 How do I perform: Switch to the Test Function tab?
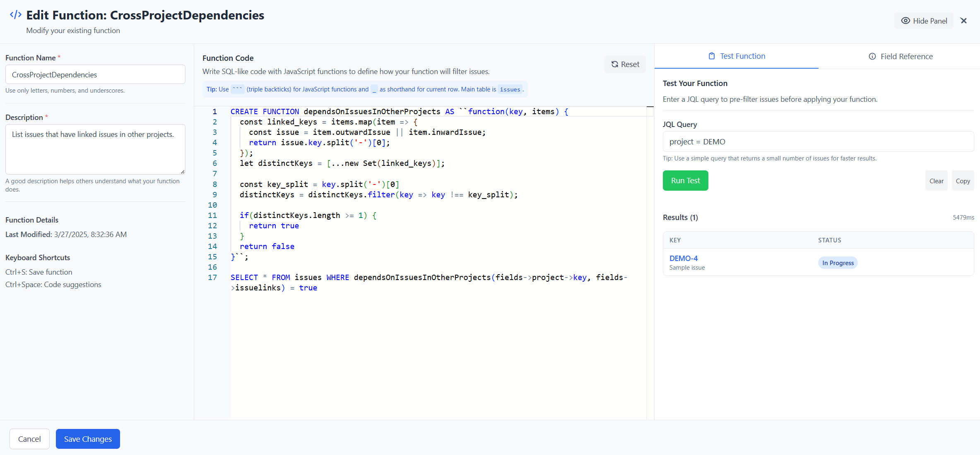(737, 56)
